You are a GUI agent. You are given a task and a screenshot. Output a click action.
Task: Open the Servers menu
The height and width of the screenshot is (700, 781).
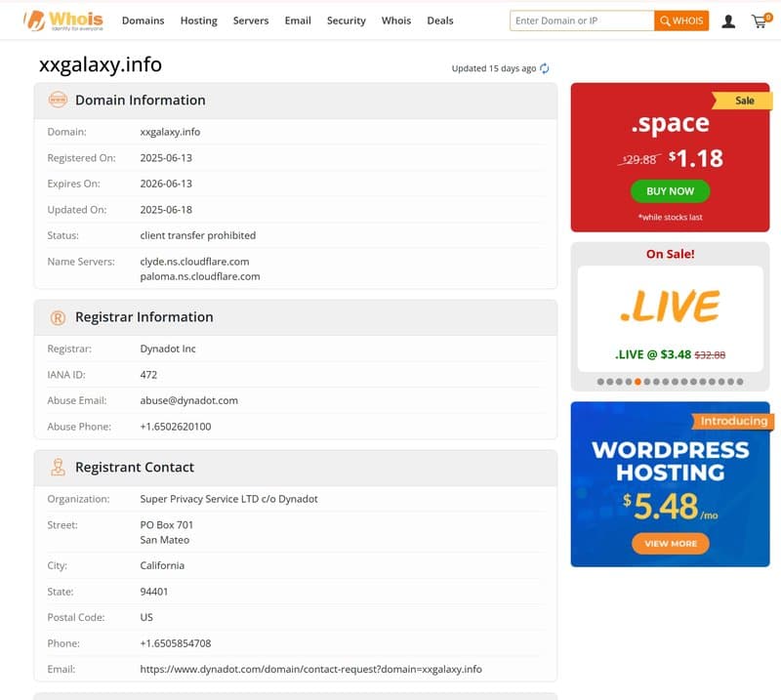click(x=251, y=20)
